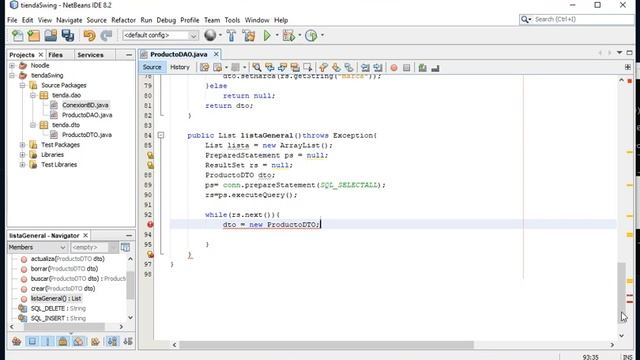This screenshot has height=360, width=640.
Task: Click the error marker on line 93
Action: 150,224
